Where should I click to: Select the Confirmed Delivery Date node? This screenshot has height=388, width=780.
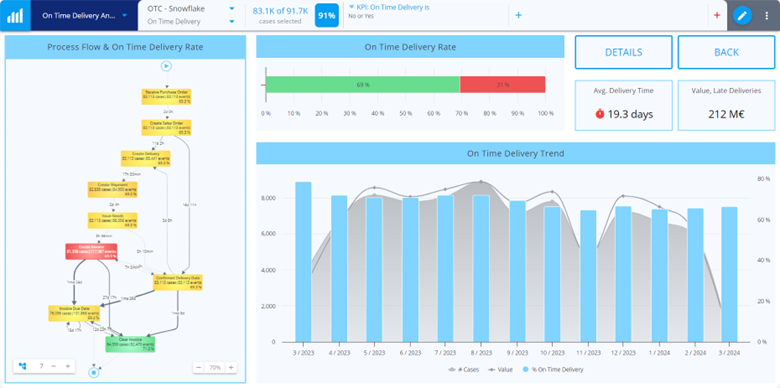(x=178, y=282)
